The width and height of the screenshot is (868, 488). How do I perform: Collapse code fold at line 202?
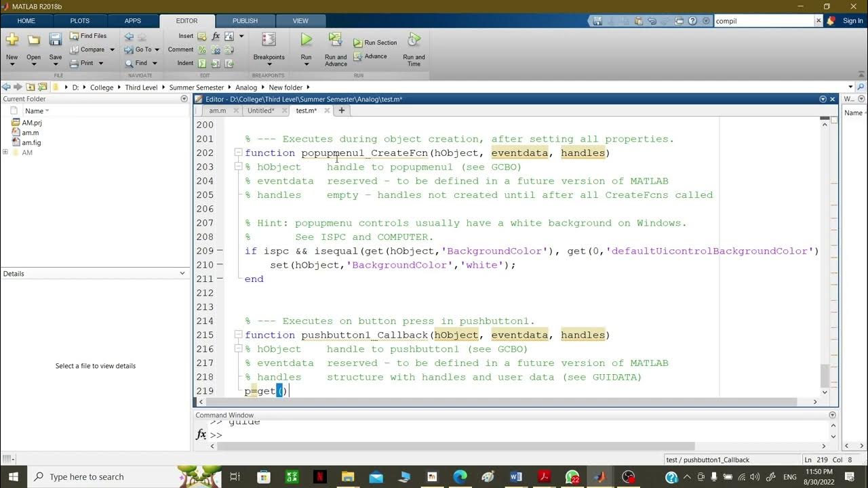click(x=238, y=153)
